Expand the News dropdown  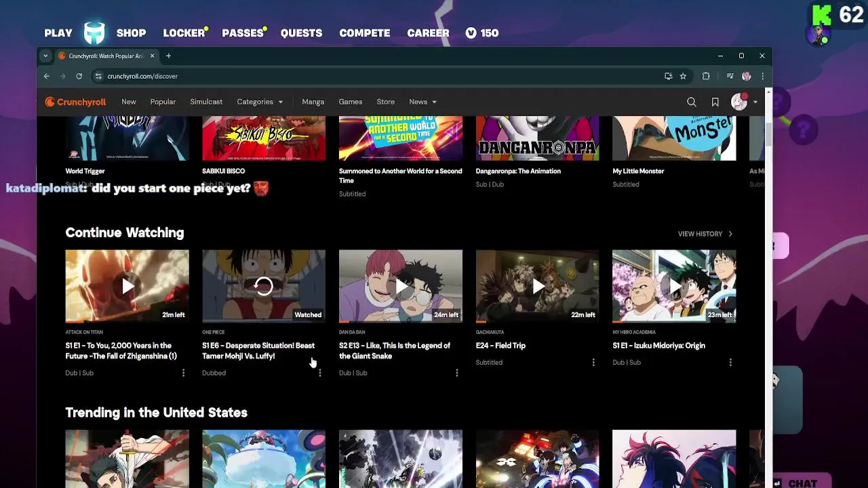pos(422,102)
